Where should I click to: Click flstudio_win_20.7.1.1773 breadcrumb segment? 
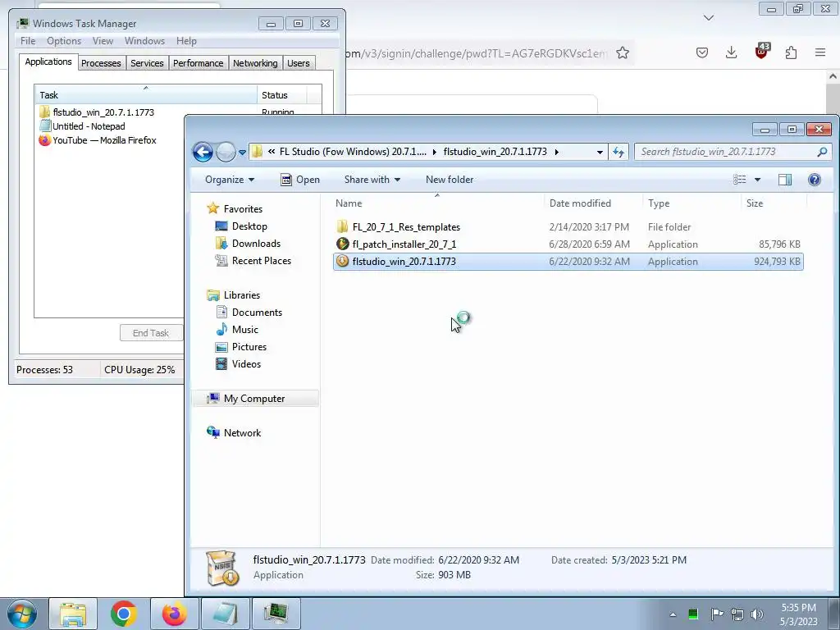(x=495, y=152)
